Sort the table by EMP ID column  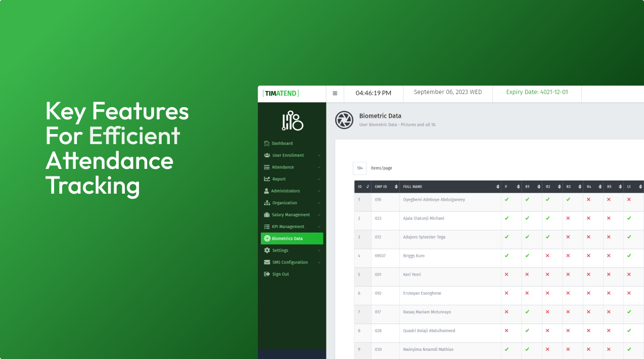click(x=385, y=187)
